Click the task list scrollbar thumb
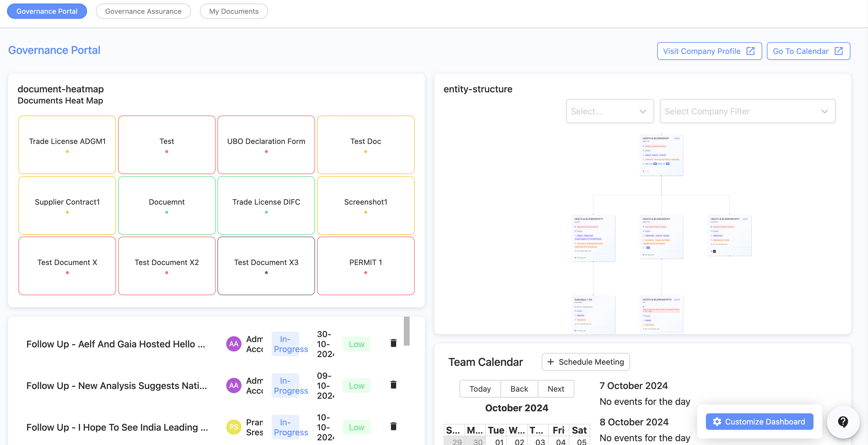 pos(406,331)
